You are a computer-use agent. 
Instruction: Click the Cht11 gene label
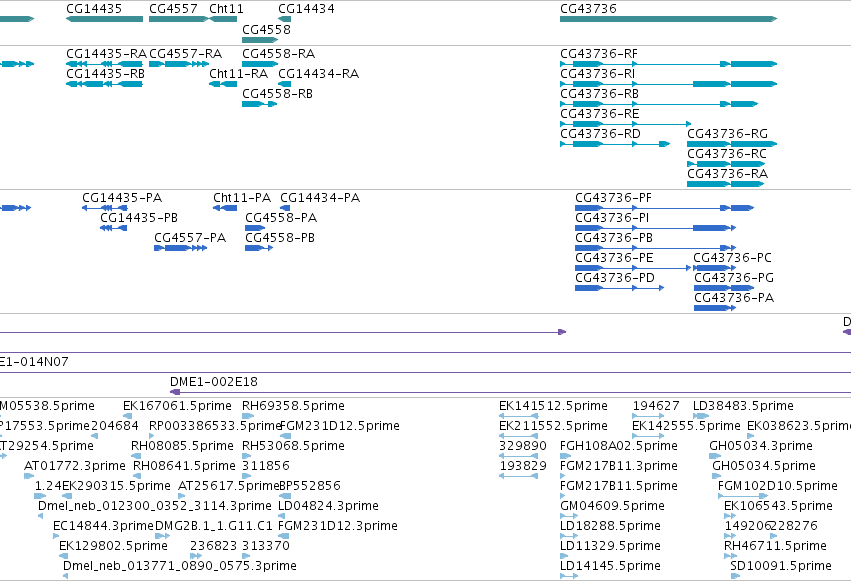226,9
